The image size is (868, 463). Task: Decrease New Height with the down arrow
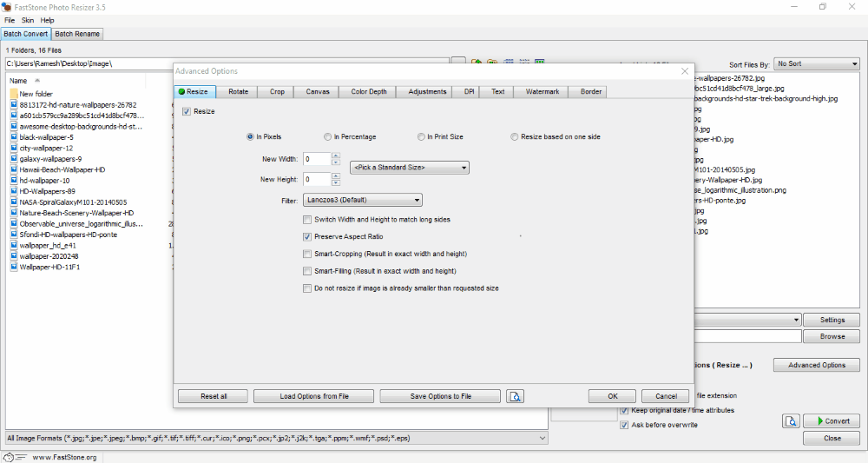click(335, 182)
